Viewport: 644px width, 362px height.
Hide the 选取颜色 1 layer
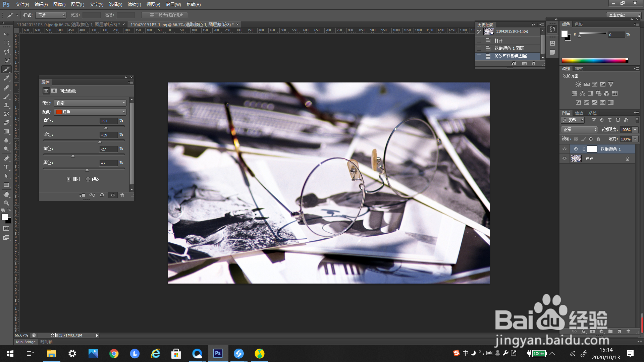[x=565, y=149]
